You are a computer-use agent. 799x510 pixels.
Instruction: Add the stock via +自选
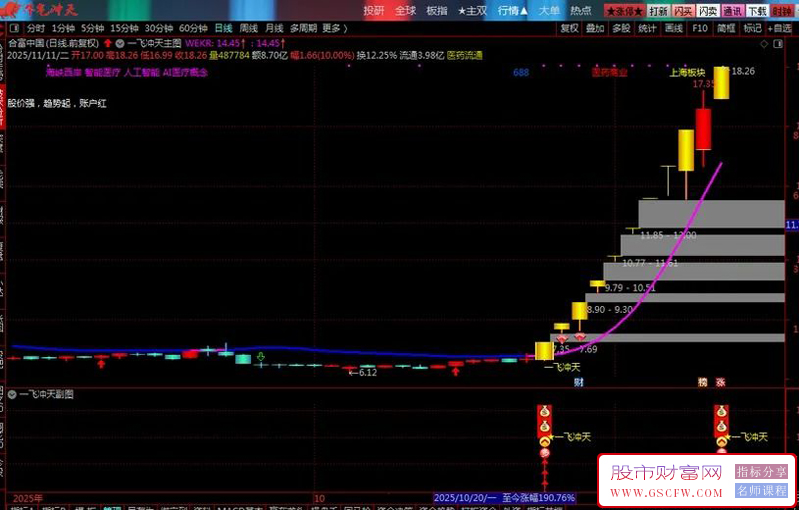780,28
